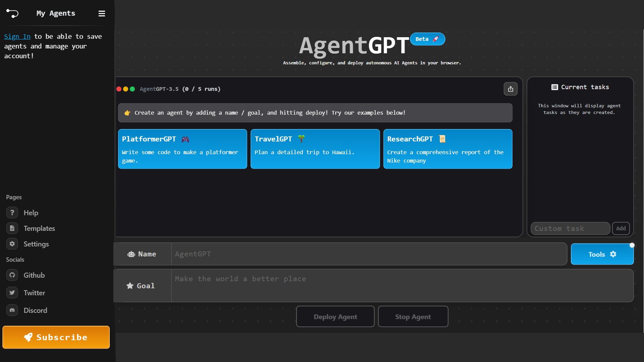Open Settings via the gear icon

point(12,244)
